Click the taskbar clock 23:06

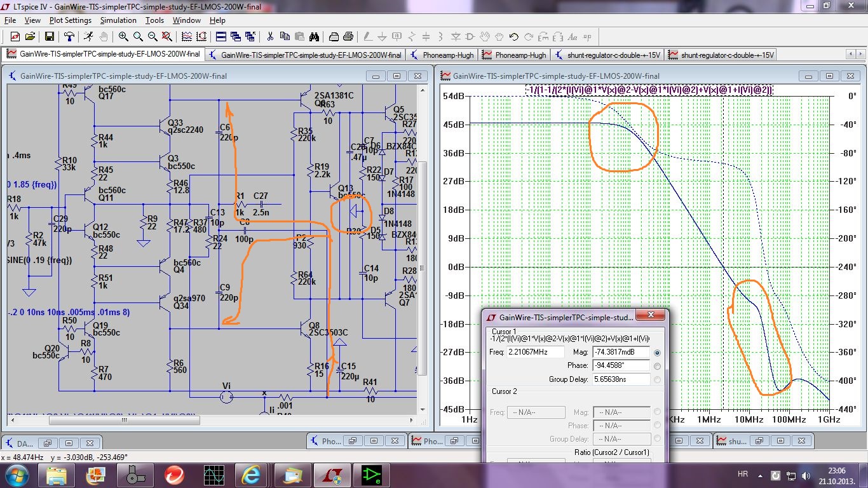coord(837,471)
